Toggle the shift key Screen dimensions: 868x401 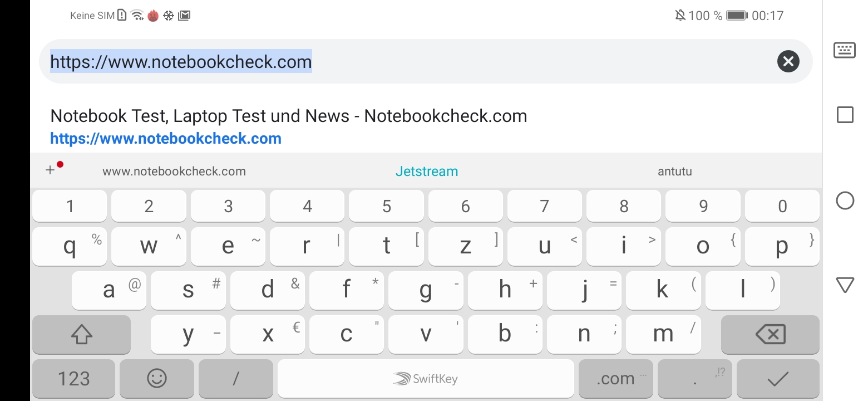coord(81,334)
